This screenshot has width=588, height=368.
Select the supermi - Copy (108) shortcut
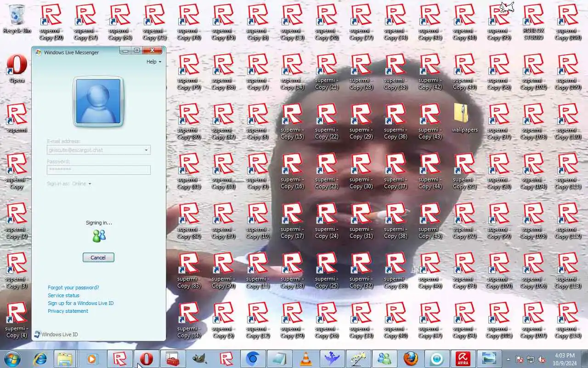[568, 22]
